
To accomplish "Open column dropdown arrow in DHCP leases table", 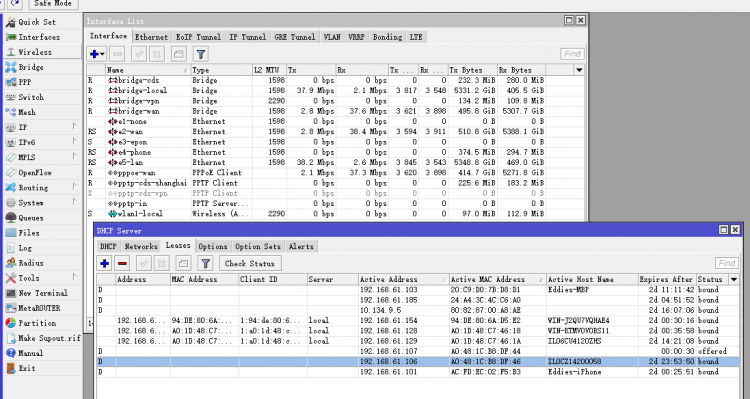I will (x=734, y=279).
